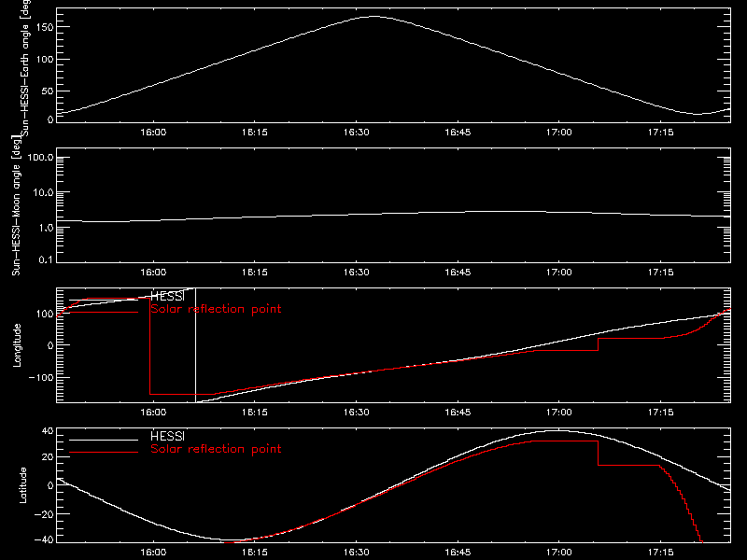The height and width of the screenshot is (560, 747).
Task: Select HESSI legend text in the Latitude plot
Action: click(167, 436)
